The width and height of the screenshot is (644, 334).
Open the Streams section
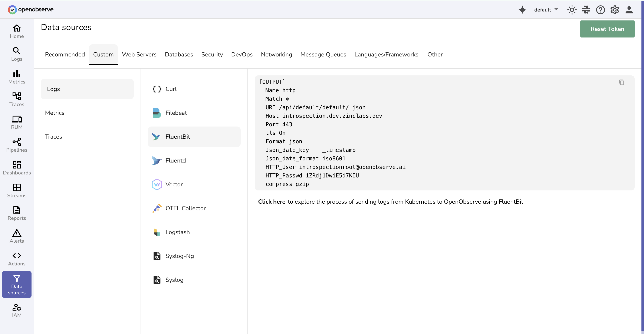click(16, 190)
